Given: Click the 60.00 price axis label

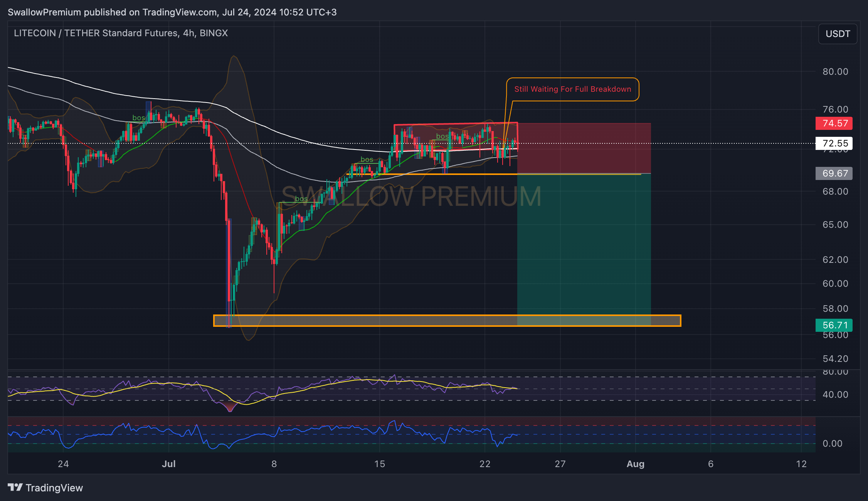Looking at the screenshot, I should click(835, 284).
